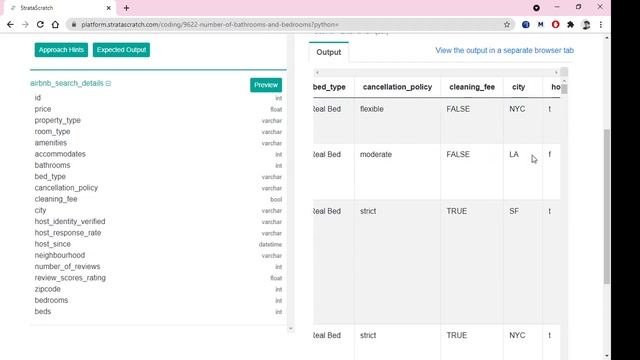Preview the airbnb_search_details table
This screenshot has height=360, width=640.
coord(266,85)
